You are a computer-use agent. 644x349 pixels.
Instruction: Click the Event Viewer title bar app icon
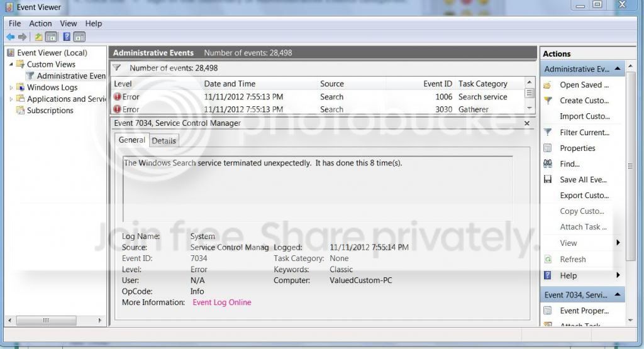tap(9, 7)
